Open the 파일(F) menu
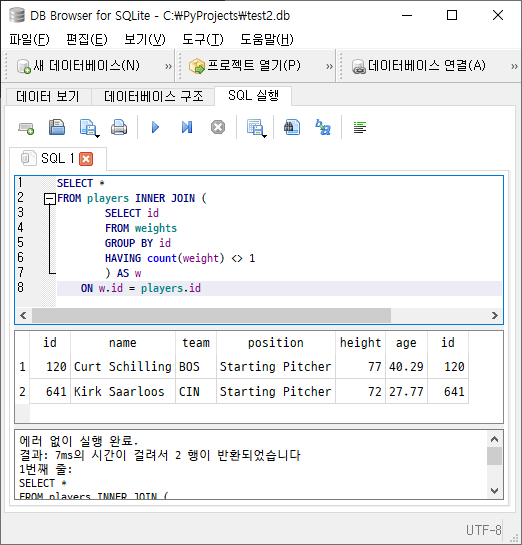The image size is (522, 545). point(29,39)
